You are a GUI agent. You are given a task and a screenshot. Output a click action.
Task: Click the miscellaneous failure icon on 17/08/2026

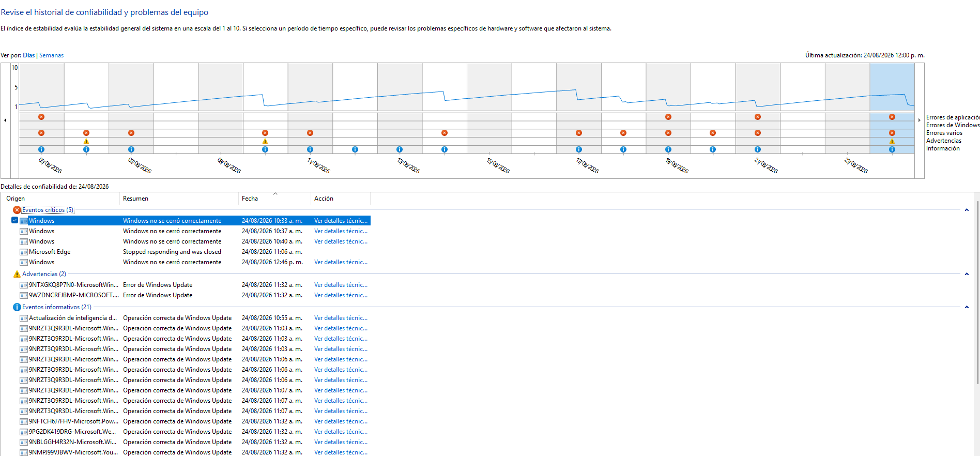(x=579, y=133)
